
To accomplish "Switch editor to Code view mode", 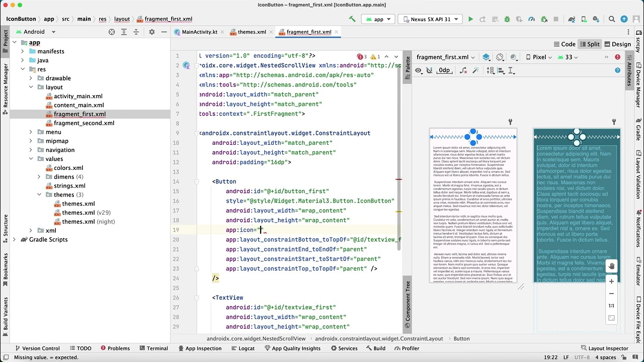I will coord(564,44).
